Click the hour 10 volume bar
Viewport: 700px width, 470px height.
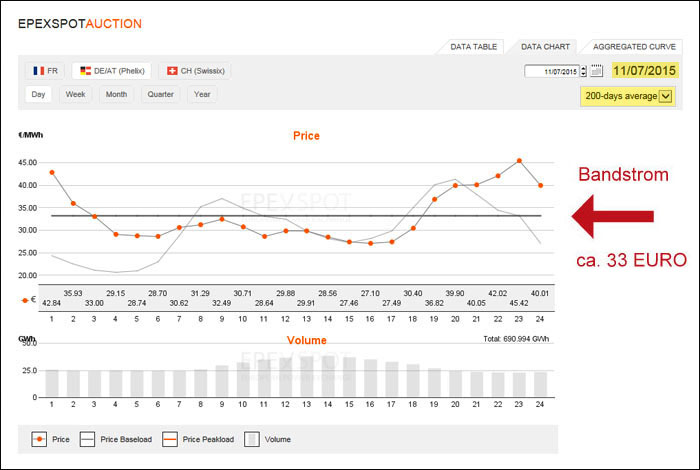[243, 379]
